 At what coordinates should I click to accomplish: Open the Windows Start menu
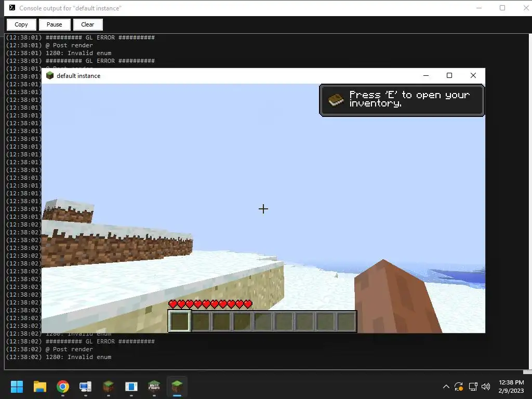click(17, 387)
